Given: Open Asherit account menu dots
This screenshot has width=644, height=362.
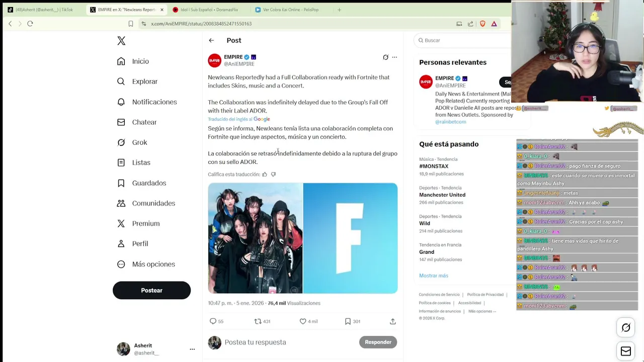Looking at the screenshot, I should (192, 349).
